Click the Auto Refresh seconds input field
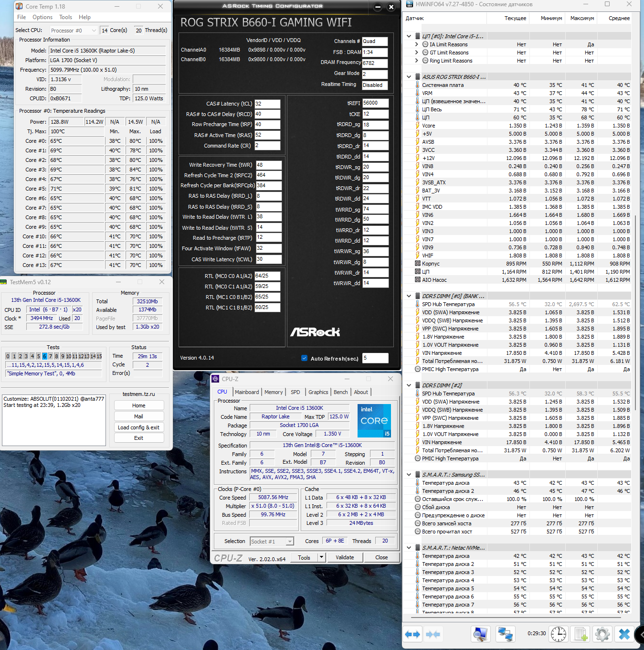Viewport: 644px width, 650px height. (375, 358)
